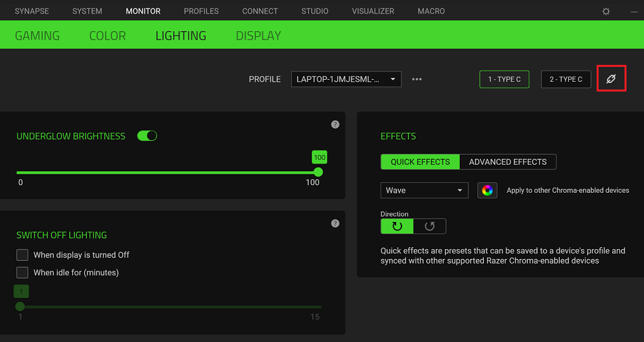Open the Studio tab

pyautogui.click(x=315, y=11)
